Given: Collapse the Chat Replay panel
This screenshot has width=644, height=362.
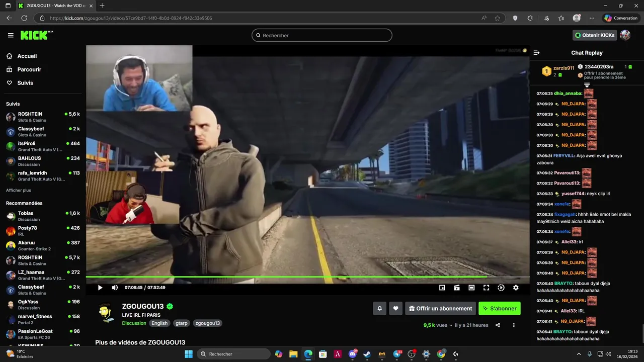Looking at the screenshot, I should click(x=536, y=53).
